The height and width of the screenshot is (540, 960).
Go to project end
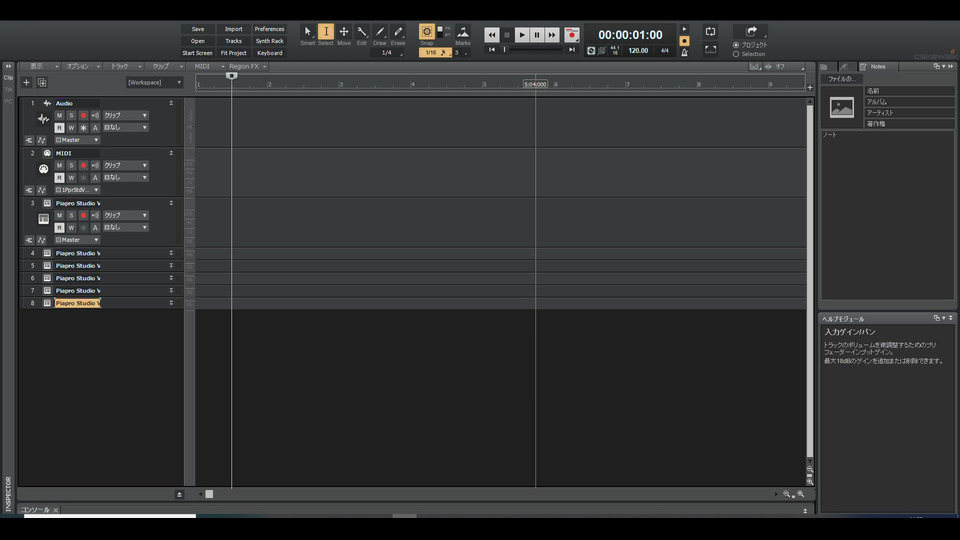572,50
